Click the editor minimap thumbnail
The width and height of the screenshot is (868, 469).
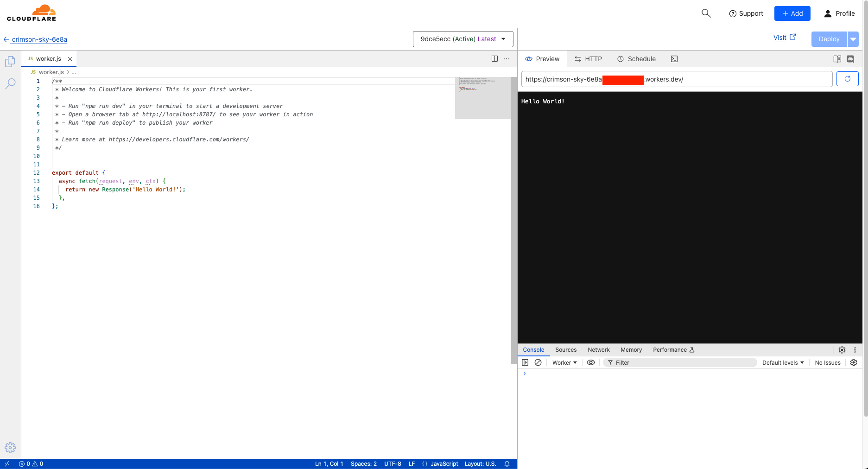(x=482, y=98)
